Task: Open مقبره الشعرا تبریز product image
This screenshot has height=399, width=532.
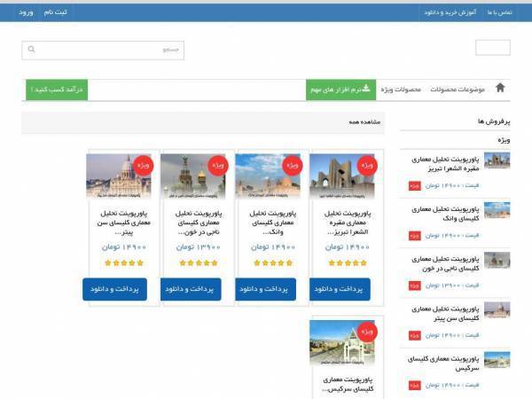Action: 342,176
